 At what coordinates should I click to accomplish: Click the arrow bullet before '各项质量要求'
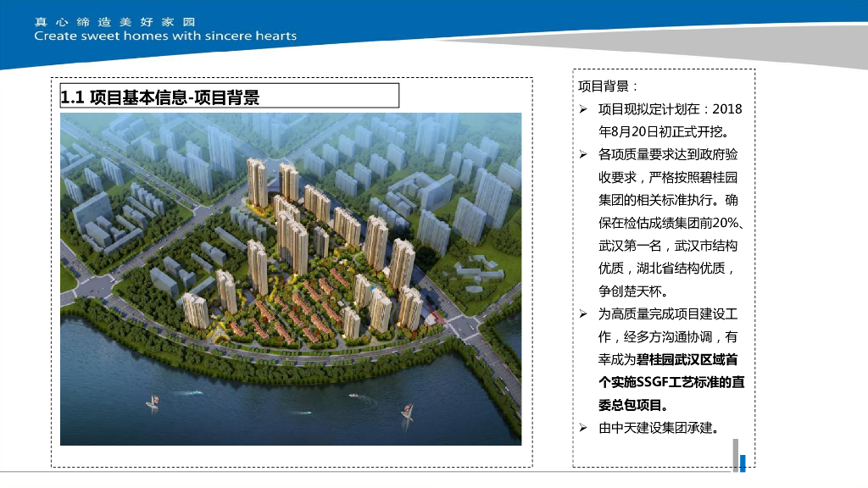tap(583, 154)
